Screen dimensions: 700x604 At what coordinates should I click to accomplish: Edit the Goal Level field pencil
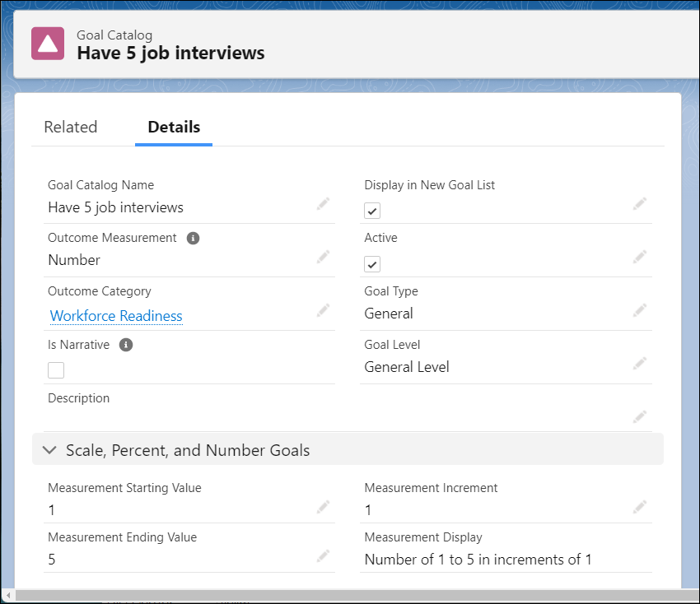(640, 364)
